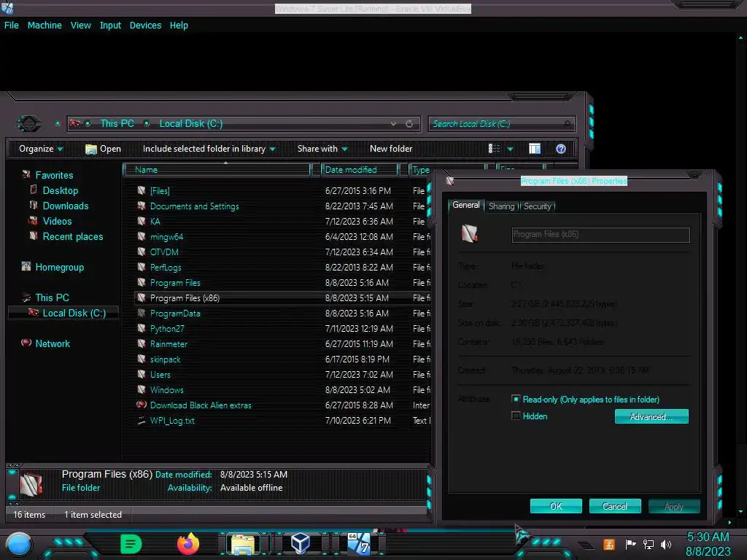This screenshot has height=560, width=747.
Task: Click the Explorer back navigation button
Action: click(x=29, y=124)
